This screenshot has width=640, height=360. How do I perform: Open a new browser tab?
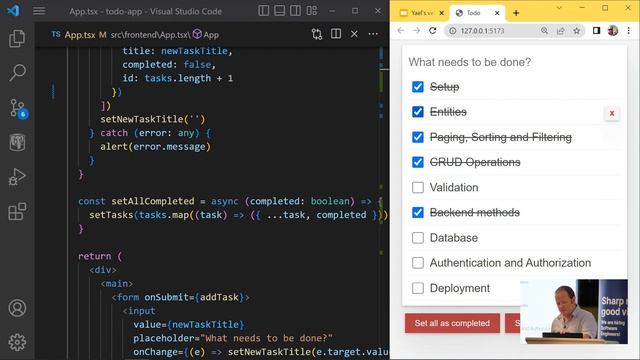click(x=516, y=13)
